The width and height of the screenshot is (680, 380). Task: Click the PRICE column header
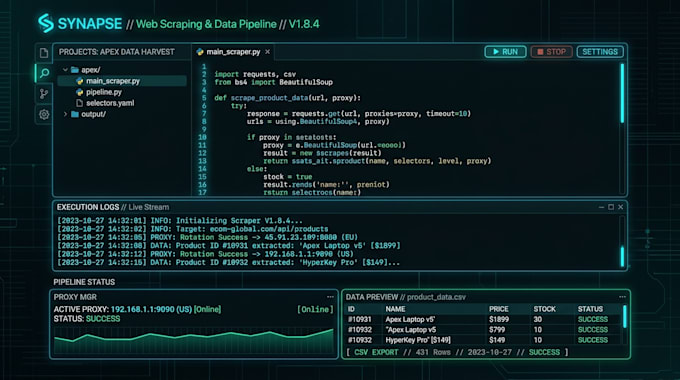pos(499,309)
